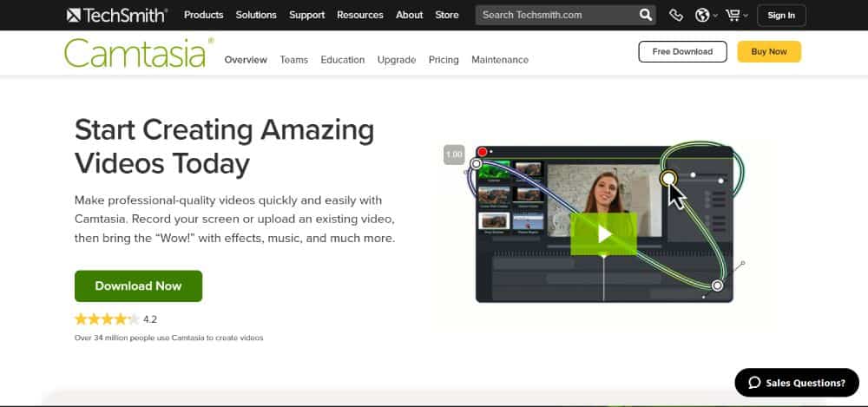Click the Sign In button

tap(781, 16)
